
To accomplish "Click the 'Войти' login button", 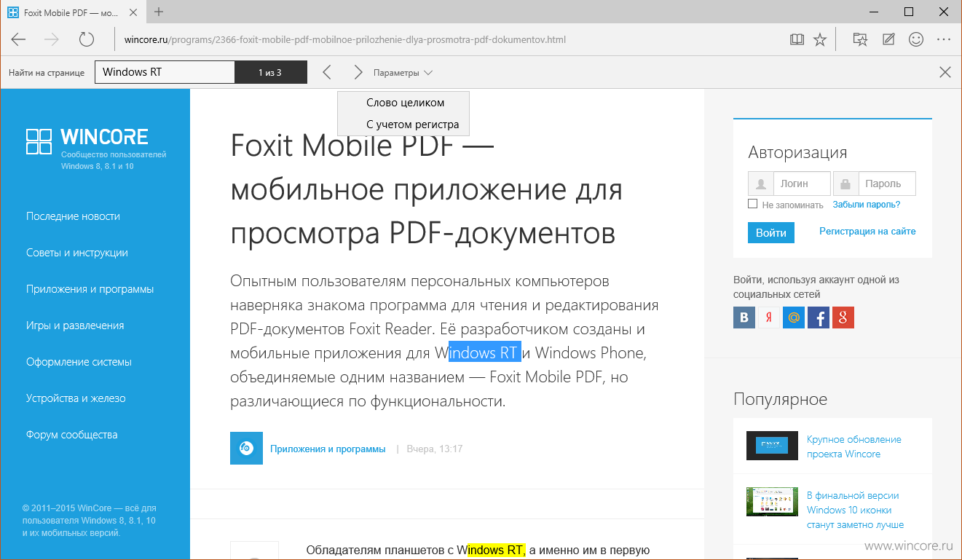I will pyautogui.click(x=771, y=233).
